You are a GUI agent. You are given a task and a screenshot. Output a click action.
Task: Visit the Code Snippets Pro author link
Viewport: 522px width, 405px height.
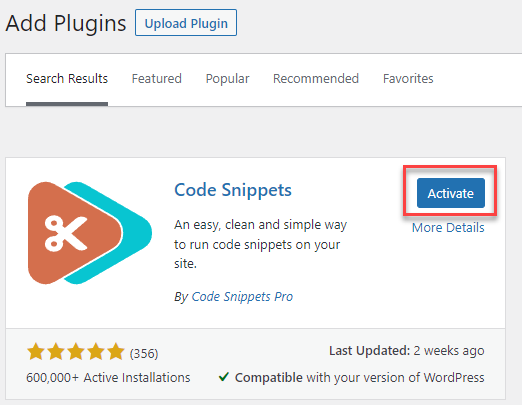(242, 296)
